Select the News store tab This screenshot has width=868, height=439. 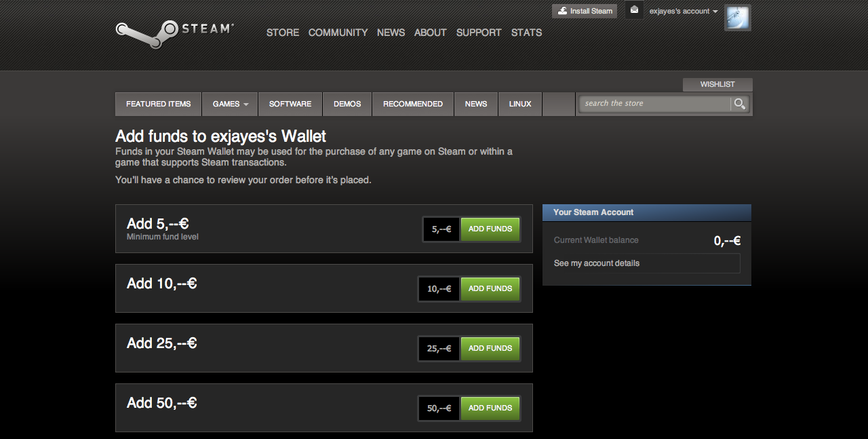[476, 104]
